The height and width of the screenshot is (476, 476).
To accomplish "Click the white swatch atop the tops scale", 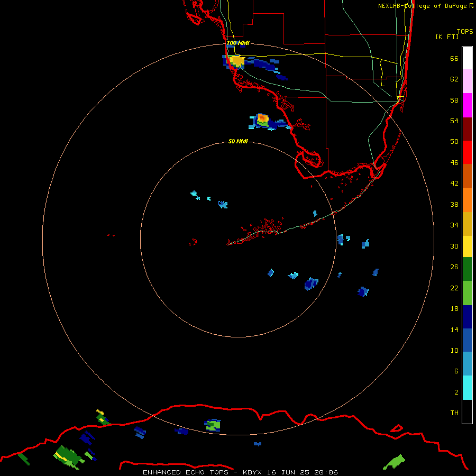I will (467, 58).
